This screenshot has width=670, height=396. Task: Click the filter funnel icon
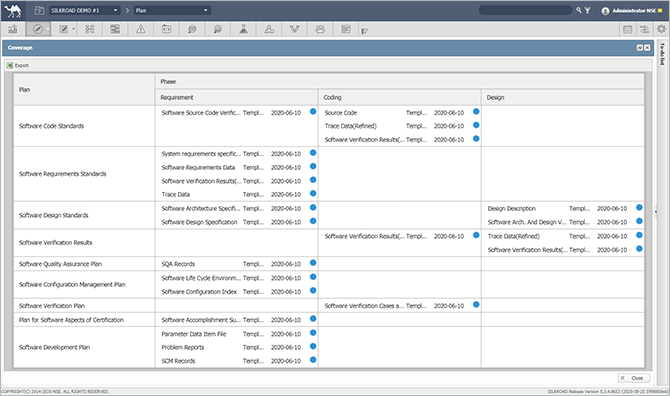[588, 10]
